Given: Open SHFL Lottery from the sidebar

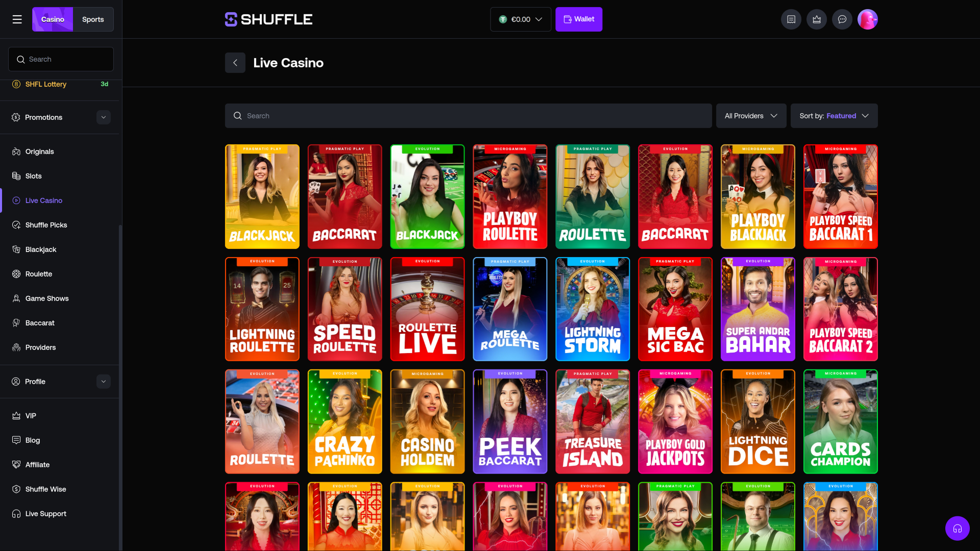Looking at the screenshot, I should [45, 84].
